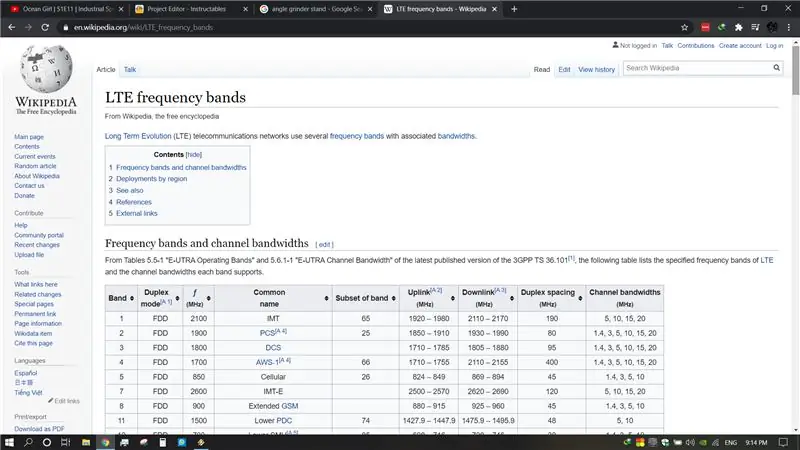Sort table by the Downlink column

point(512,298)
